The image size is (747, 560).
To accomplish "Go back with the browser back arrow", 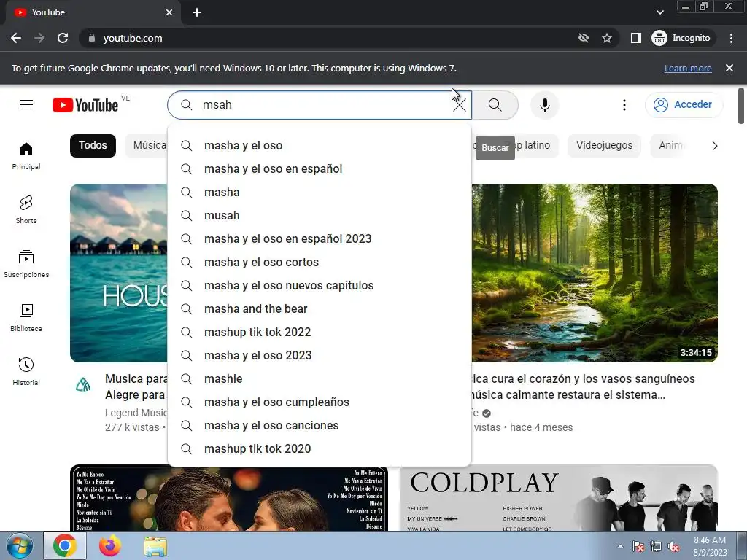I will 16,38.
